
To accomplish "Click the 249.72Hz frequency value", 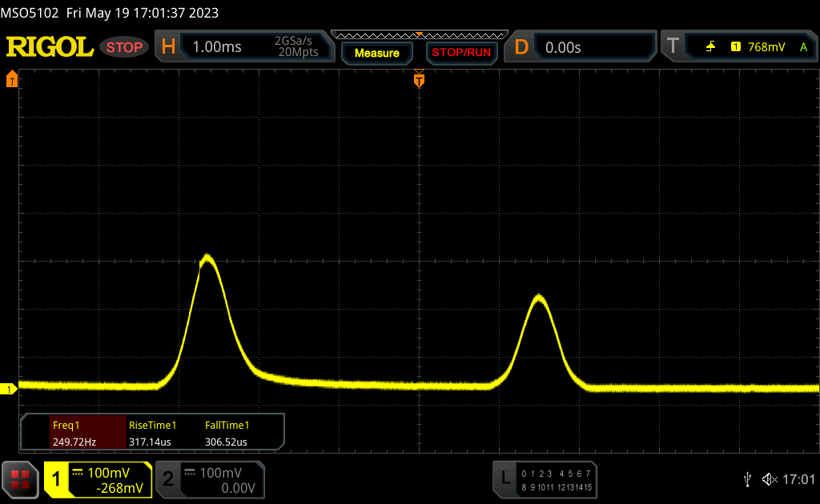I will [x=74, y=442].
